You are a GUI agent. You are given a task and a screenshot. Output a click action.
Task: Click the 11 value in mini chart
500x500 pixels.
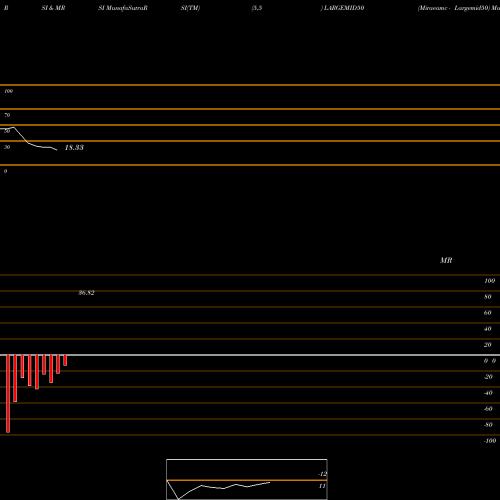[322, 486]
